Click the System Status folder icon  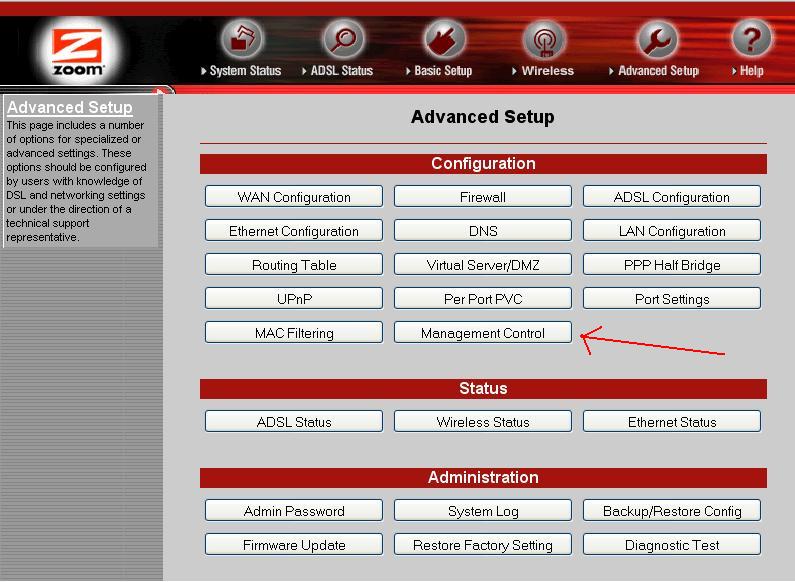242,39
